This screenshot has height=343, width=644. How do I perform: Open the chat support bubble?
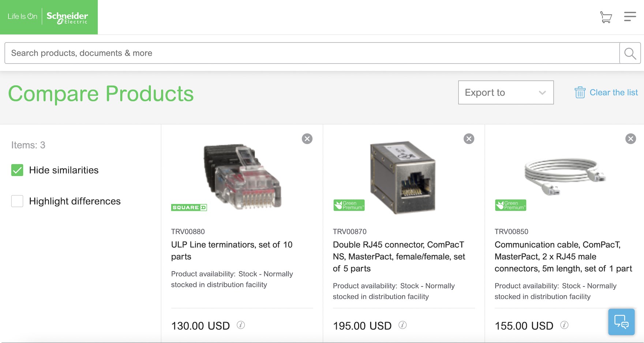[x=621, y=322]
